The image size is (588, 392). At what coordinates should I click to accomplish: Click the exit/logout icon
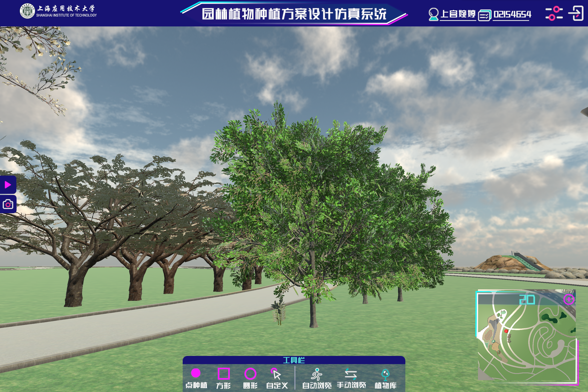(x=576, y=13)
